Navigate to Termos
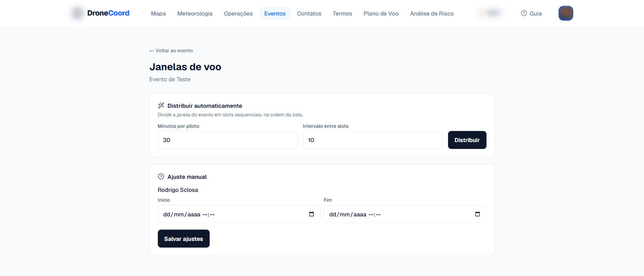 342,13
